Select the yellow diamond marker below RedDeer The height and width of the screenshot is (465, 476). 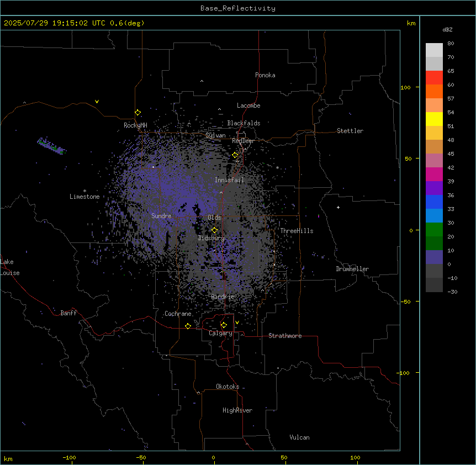pos(235,155)
